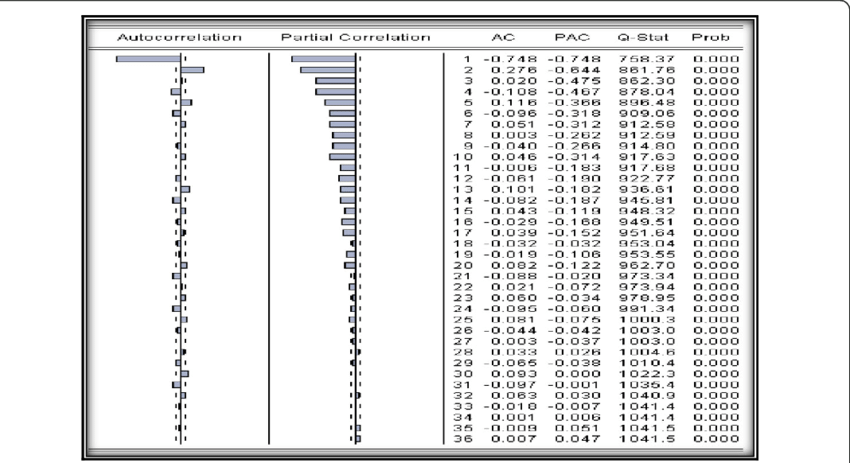Viewport: 850px width, 463px height.
Task: Click the Partial Correlation column header
Action: (356, 37)
